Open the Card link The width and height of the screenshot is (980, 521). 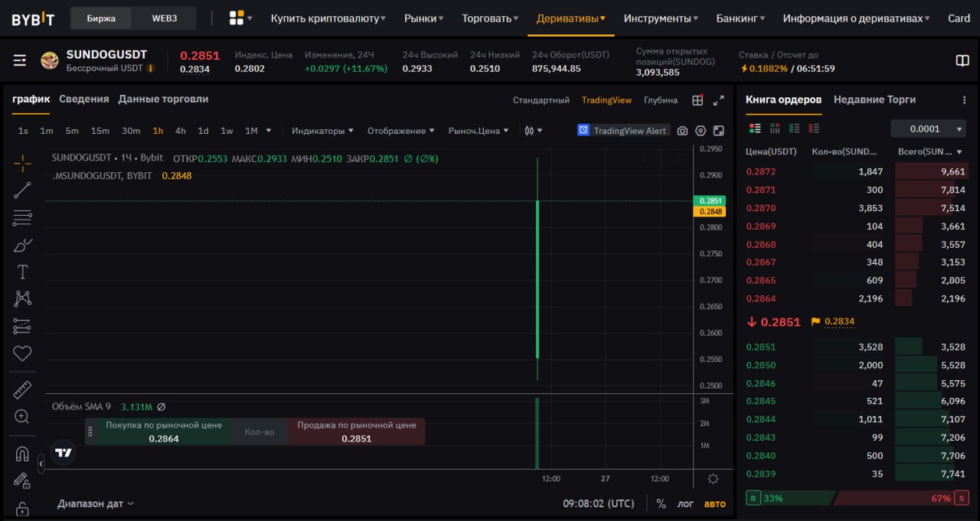click(x=959, y=18)
